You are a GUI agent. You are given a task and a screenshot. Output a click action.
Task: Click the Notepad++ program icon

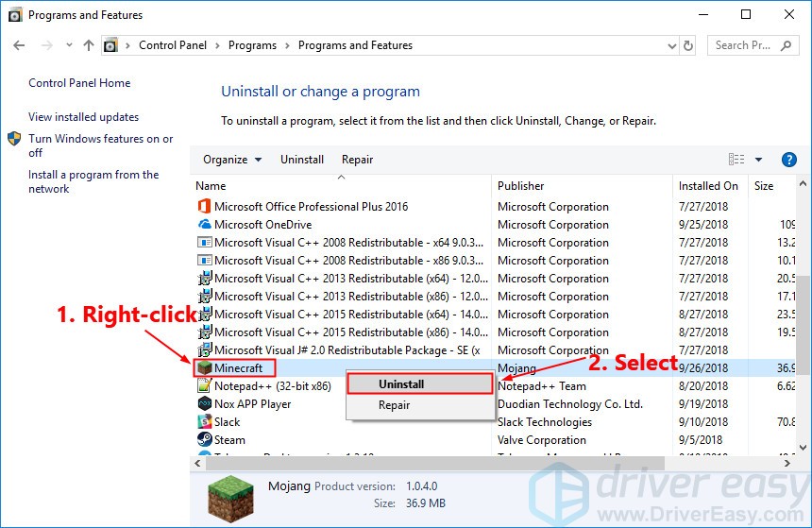coord(204,386)
